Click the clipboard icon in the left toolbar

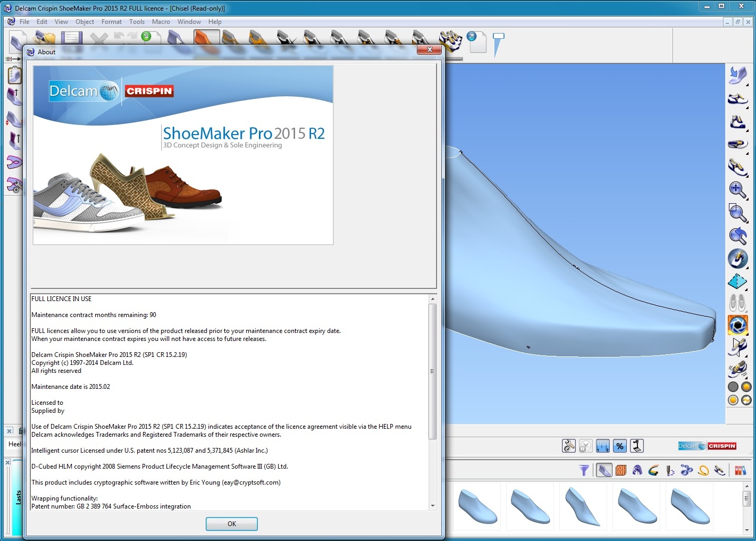point(14,75)
